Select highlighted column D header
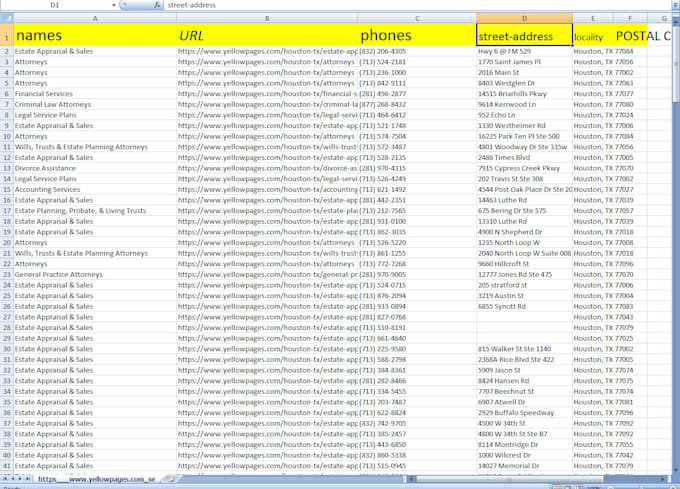The width and height of the screenshot is (680, 489). [524, 18]
